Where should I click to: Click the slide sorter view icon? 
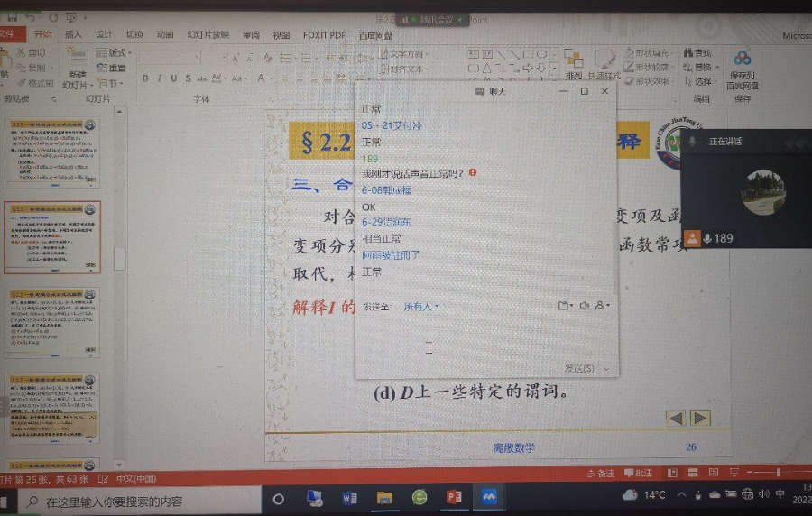pos(692,473)
